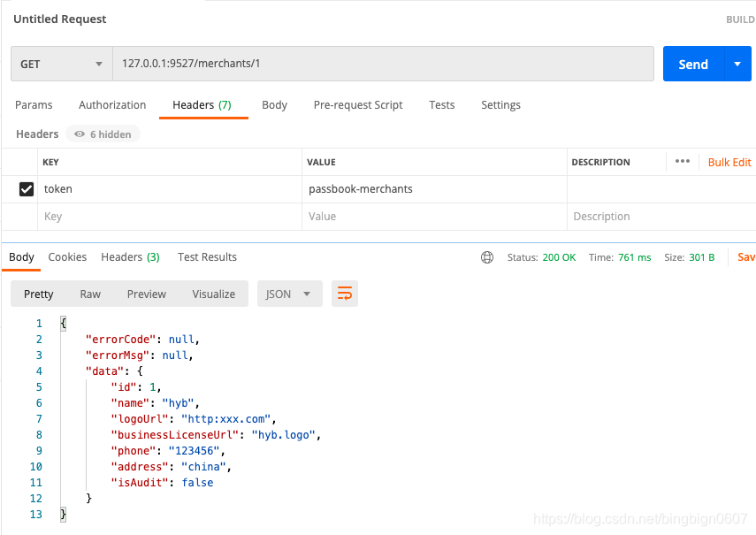Collapse the data object at line 4

pyautogui.click(x=140, y=371)
